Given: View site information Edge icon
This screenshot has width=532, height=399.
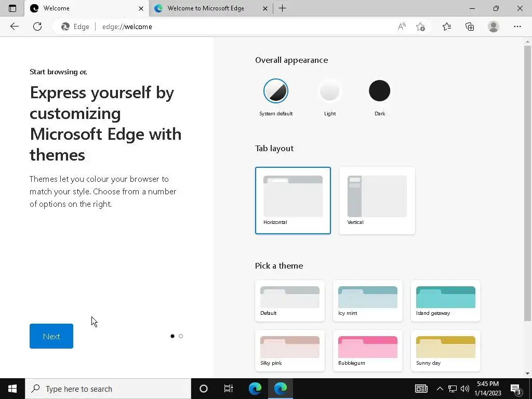Looking at the screenshot, I should tap(75, 26).
